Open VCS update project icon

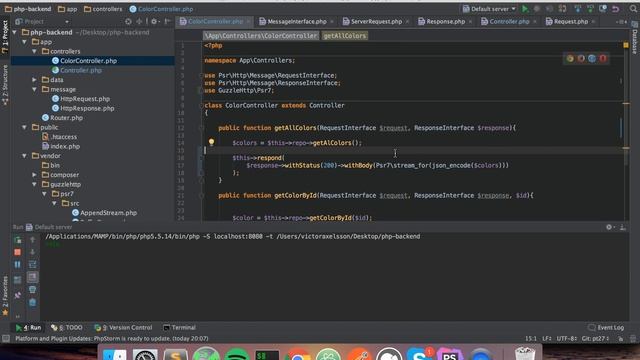coord(578,9)
